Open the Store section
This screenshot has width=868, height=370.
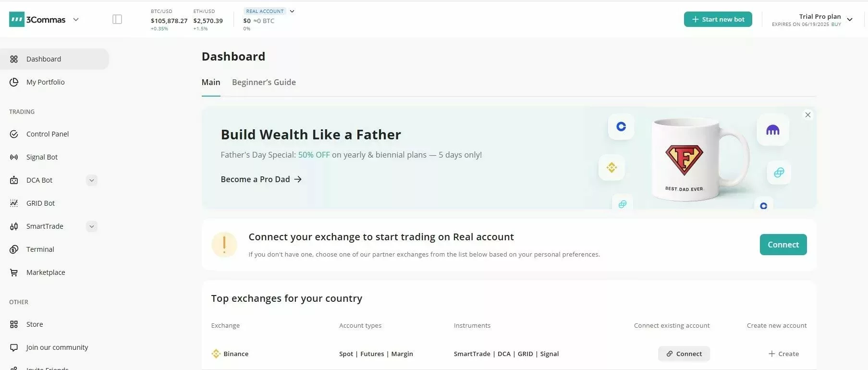34,324
